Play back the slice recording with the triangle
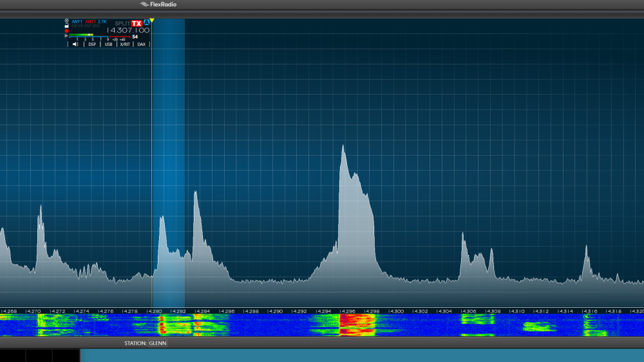Screen dimensions: 644x362 coord(66,35)
